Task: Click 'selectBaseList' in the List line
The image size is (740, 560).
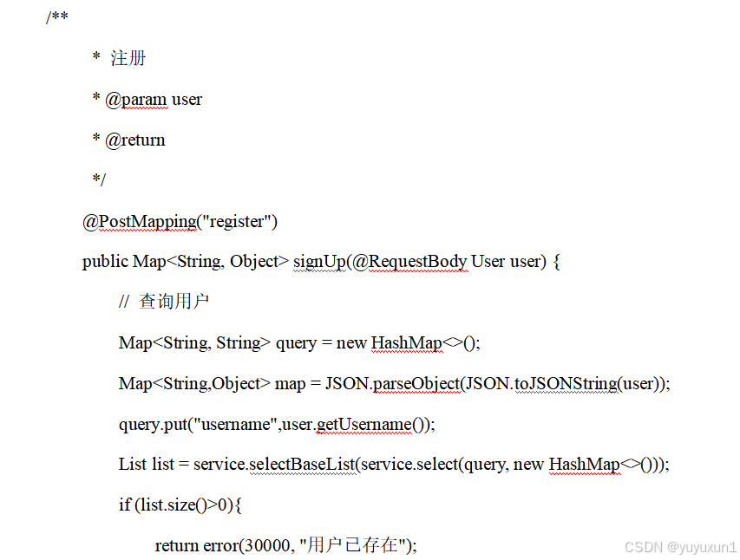Action: click(x=302, y=465)
